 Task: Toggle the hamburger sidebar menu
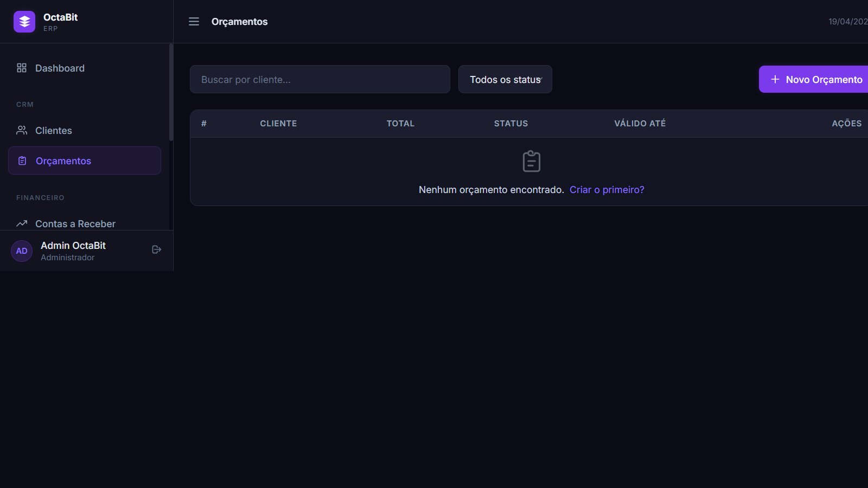click(x=194, y=22)
